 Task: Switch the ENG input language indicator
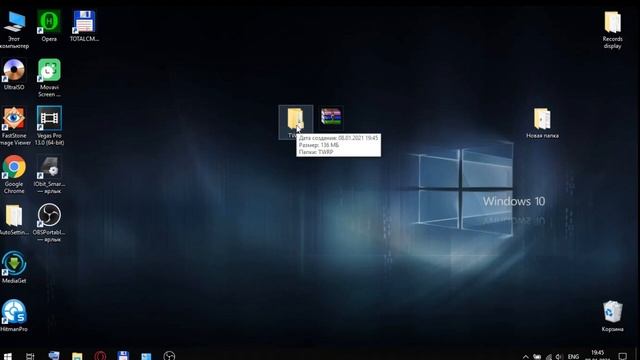[x=573, y=356]
